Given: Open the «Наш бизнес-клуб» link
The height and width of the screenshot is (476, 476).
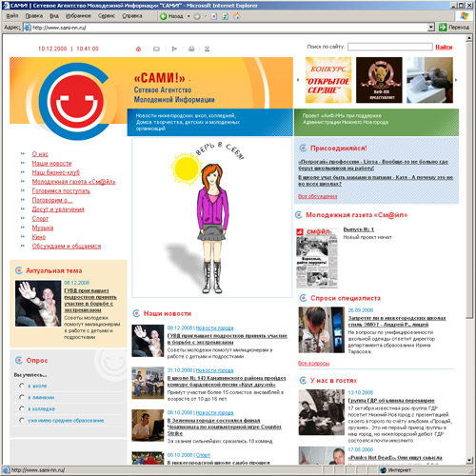Looking at the screenshot, I should tap(56, 172).
